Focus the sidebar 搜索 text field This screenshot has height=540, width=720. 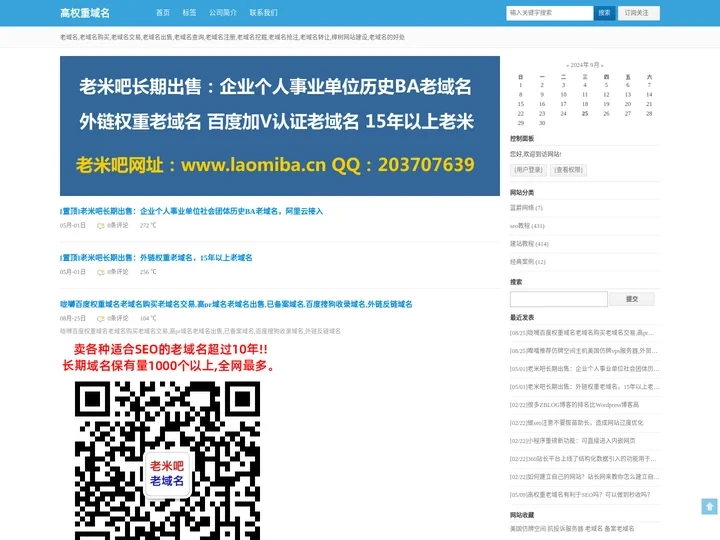[x=558, y=299]
